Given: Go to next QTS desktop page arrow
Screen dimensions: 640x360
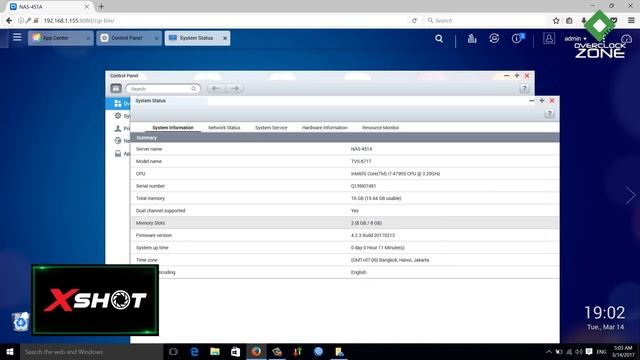Looking at the screenshot, I should point(630,195).
